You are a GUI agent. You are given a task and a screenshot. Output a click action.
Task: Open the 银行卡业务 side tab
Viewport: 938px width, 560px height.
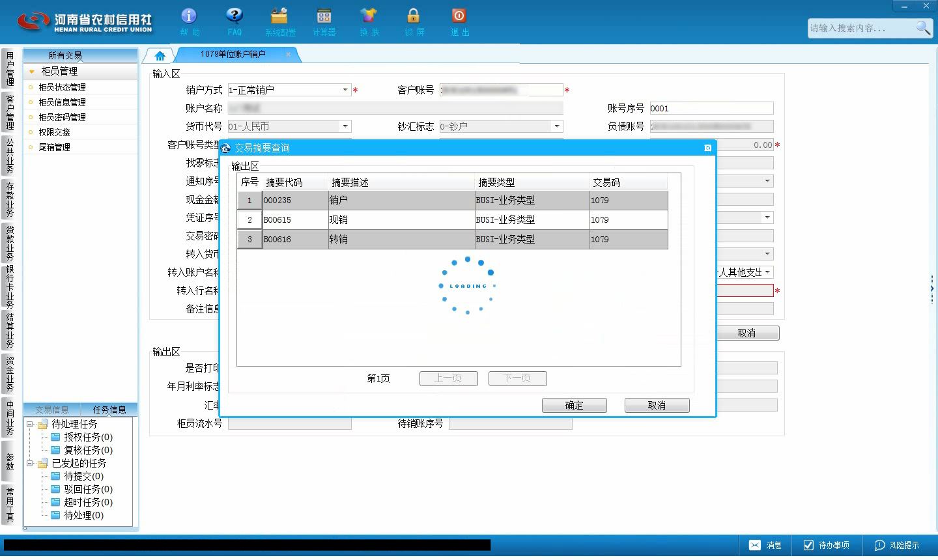(x=9, y=287)
